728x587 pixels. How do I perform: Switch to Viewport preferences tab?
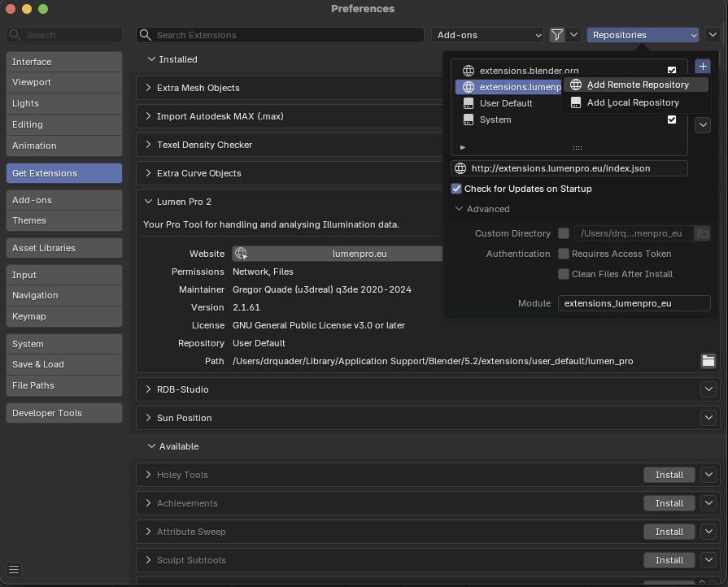click(x=64, y=83)
